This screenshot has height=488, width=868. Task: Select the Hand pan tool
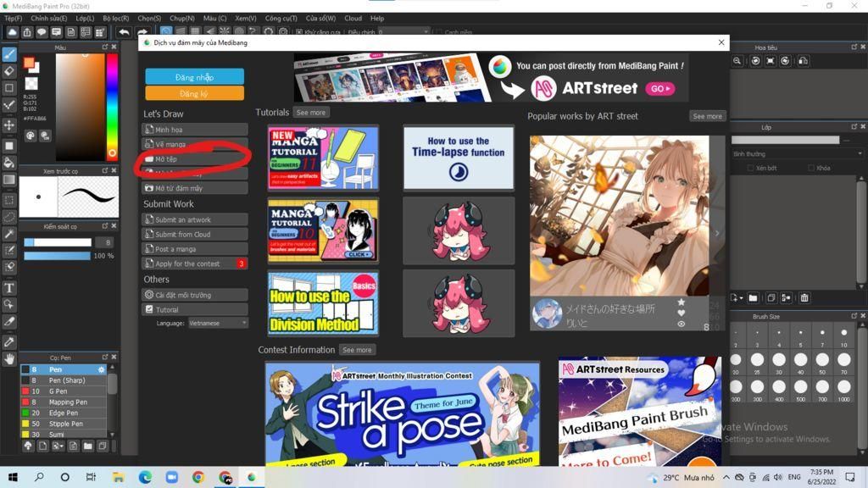point(9,358)
